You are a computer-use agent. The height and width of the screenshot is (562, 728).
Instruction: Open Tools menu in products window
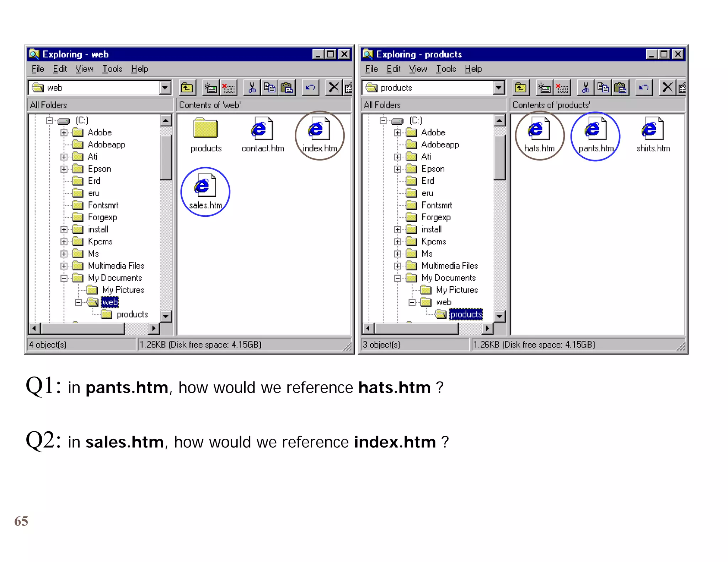click(446, 69)
